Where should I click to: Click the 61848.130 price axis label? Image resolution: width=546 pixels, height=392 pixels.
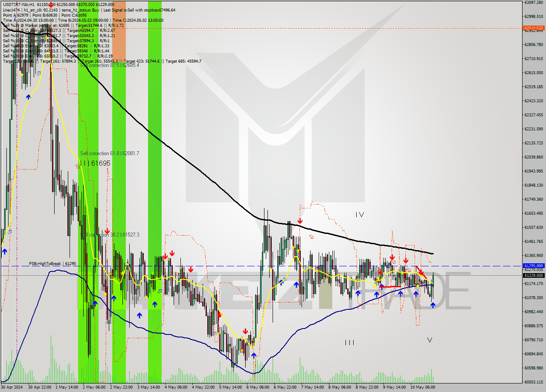(x=534, y=185)
